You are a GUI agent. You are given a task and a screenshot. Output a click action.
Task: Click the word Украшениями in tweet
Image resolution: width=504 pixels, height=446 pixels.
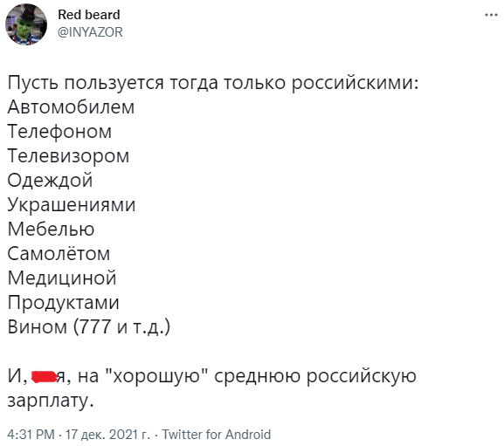(x=72, y=205)
